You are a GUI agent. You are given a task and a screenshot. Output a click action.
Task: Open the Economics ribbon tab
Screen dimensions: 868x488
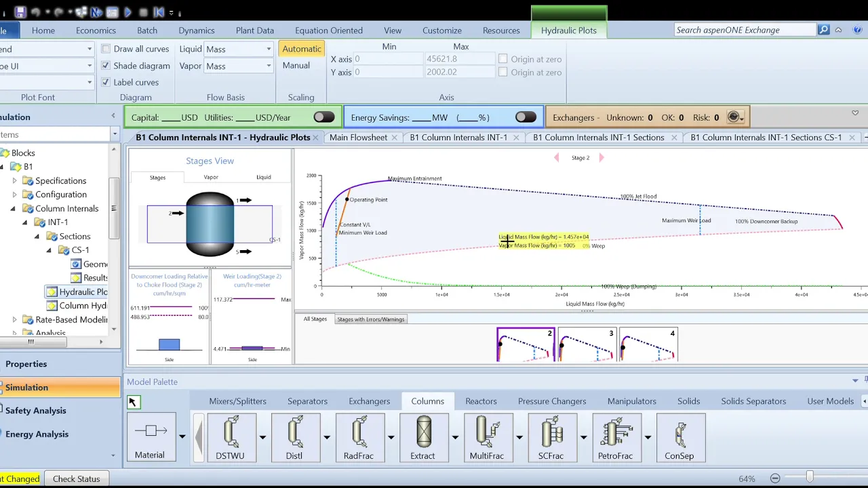coord(96,30)
